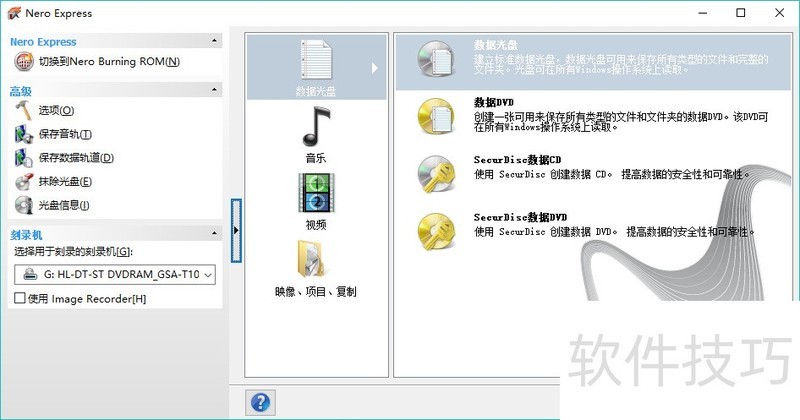The image size is (800, 420).
Task: Click the Nero Burning ROM switch icon
Action: pos(24,61)
